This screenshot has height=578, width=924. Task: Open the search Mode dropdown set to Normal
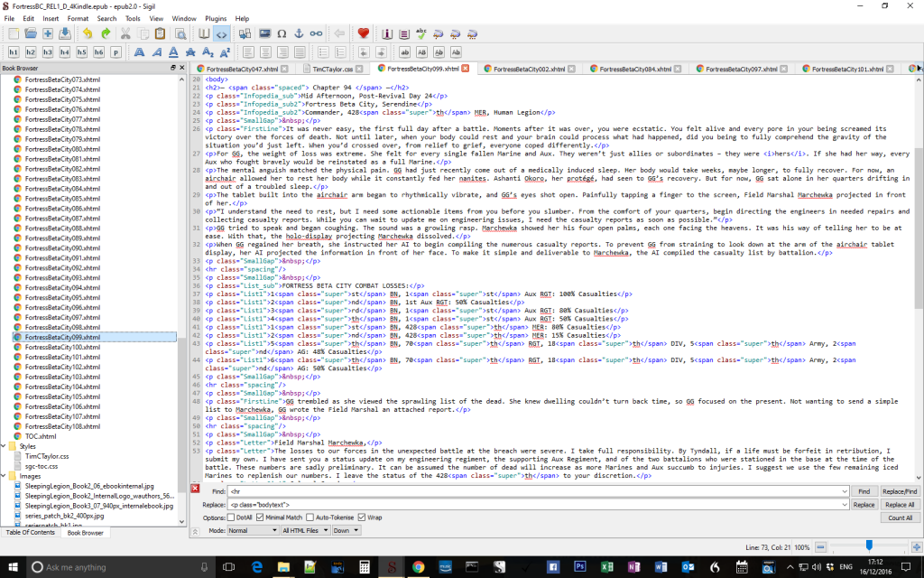(x=253, y=530)
